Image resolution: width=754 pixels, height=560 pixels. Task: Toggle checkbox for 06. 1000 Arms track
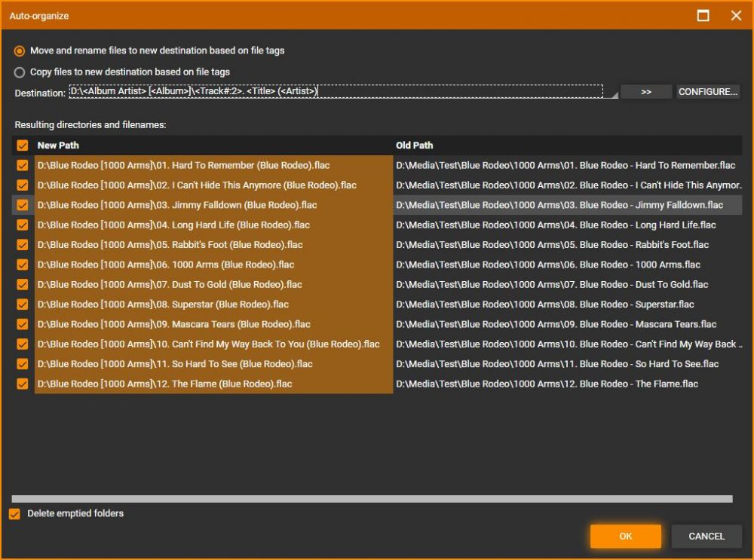[x=23, y=265]
